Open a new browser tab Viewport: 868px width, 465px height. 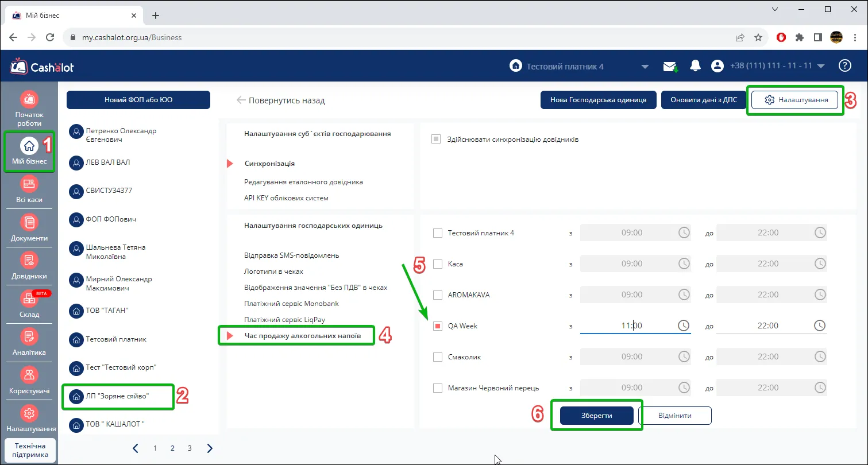coord(155,15)
